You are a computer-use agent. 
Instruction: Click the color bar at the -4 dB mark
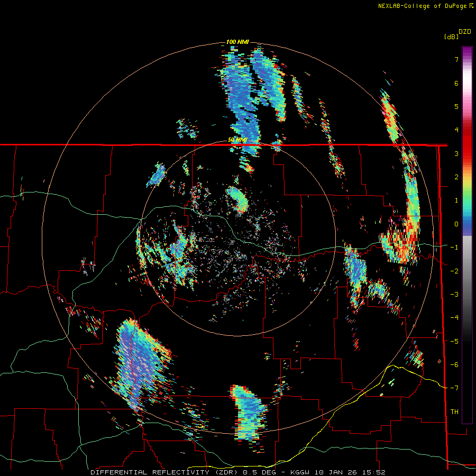pyautogui.click(x=467, y=318)
